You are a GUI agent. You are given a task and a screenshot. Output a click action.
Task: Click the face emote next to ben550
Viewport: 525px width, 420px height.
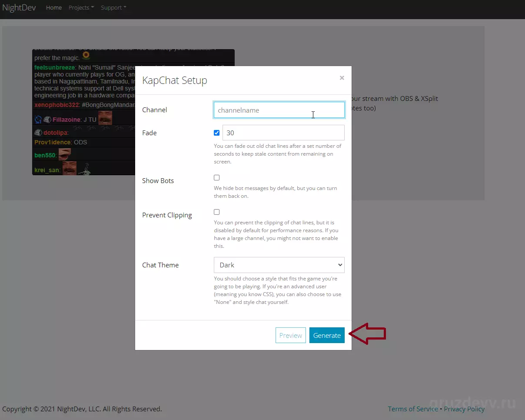pos(64,154)
